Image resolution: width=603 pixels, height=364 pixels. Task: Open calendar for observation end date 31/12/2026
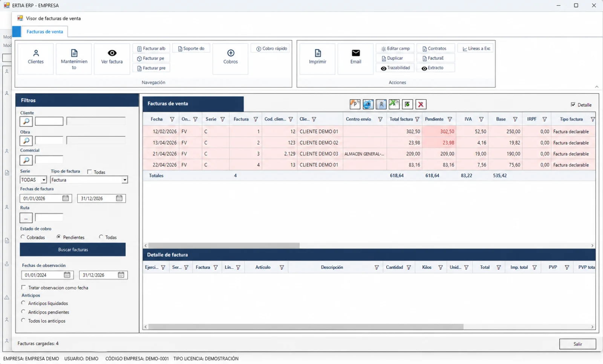pyautogui.click(x=121, y=275)
